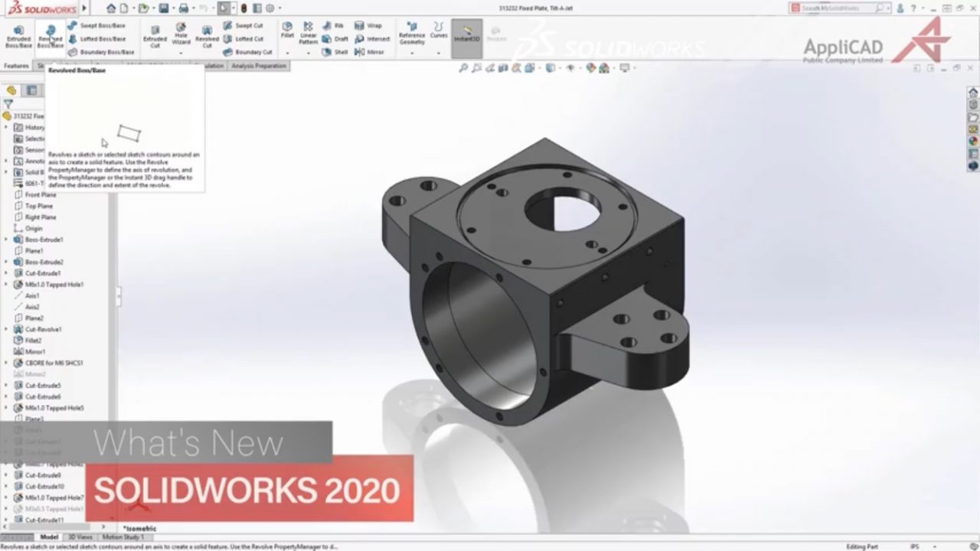Open the Hole Wizard tool

pos(181,34)
